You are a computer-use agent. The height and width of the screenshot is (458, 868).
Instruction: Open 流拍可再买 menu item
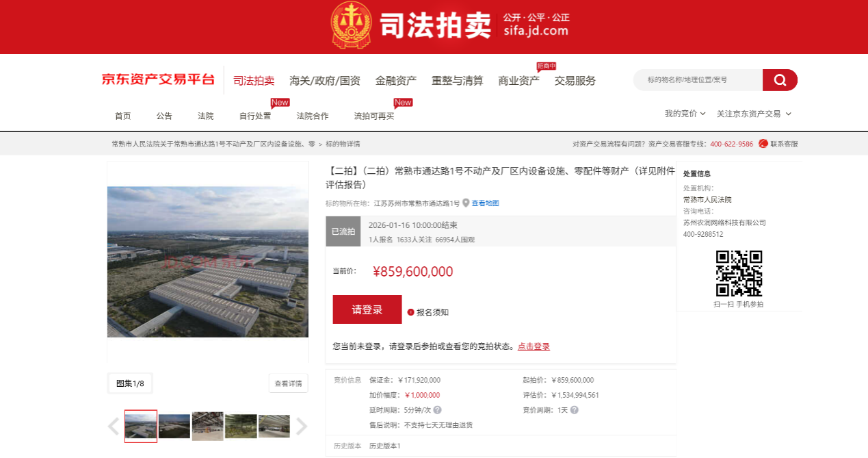coord(374,116)
